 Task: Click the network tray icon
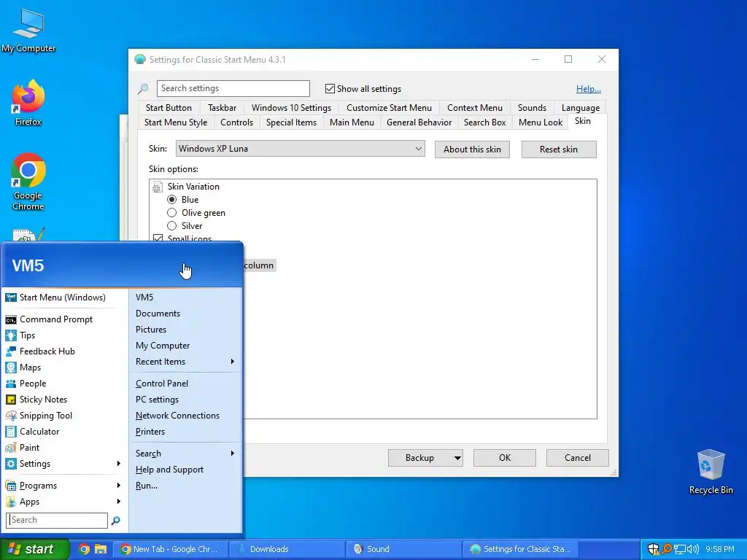[x=680, y=549]
